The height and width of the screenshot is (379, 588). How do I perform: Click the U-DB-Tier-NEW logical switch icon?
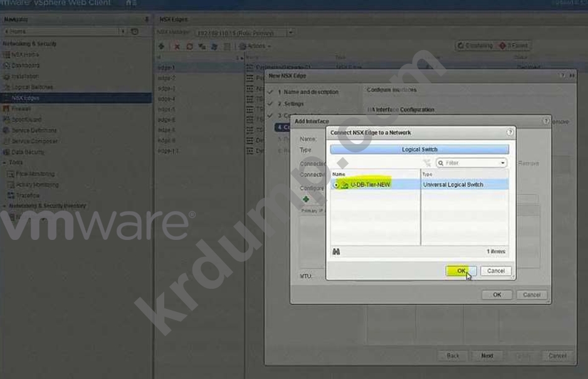pyautogui.click(x=345, y=185)
